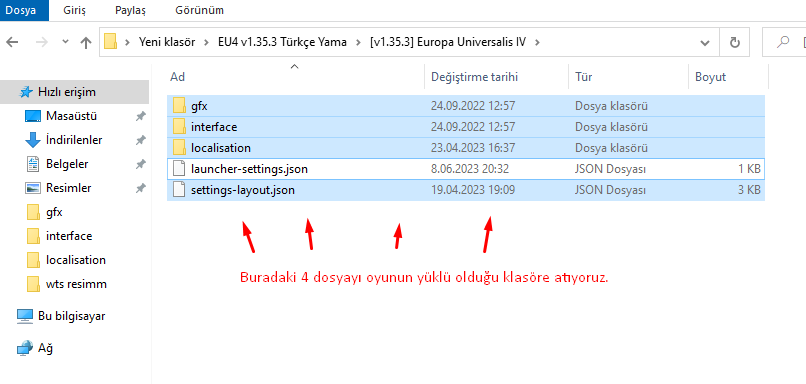Navigate to Yeni klasör in breadcrumb

click(167, 42)
